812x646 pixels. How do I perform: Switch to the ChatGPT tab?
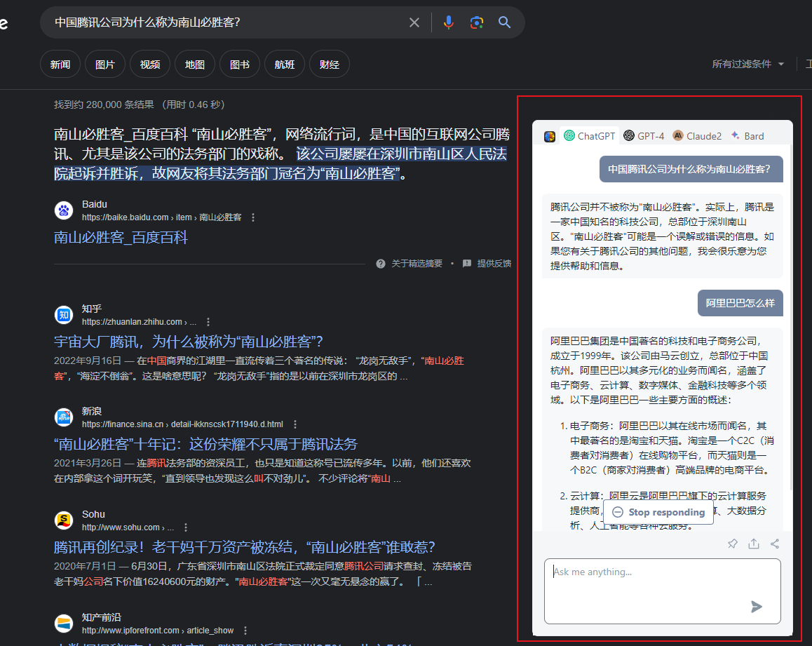point(589,136)
